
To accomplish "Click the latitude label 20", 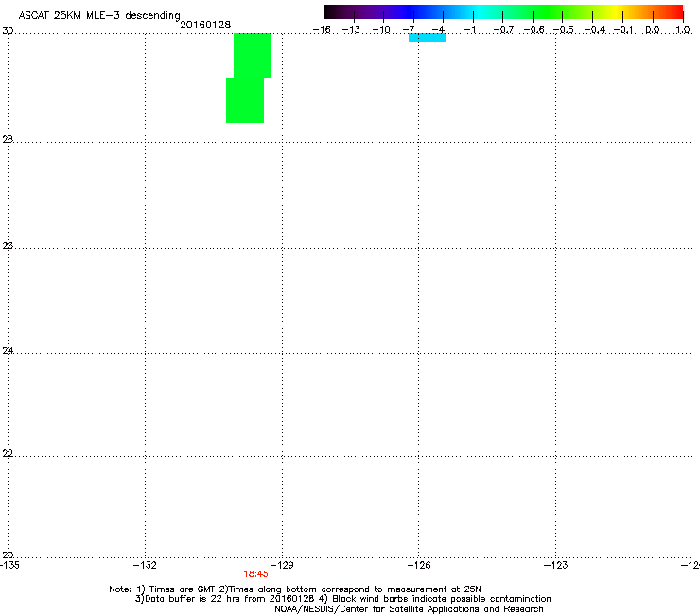I will point(8,554).
